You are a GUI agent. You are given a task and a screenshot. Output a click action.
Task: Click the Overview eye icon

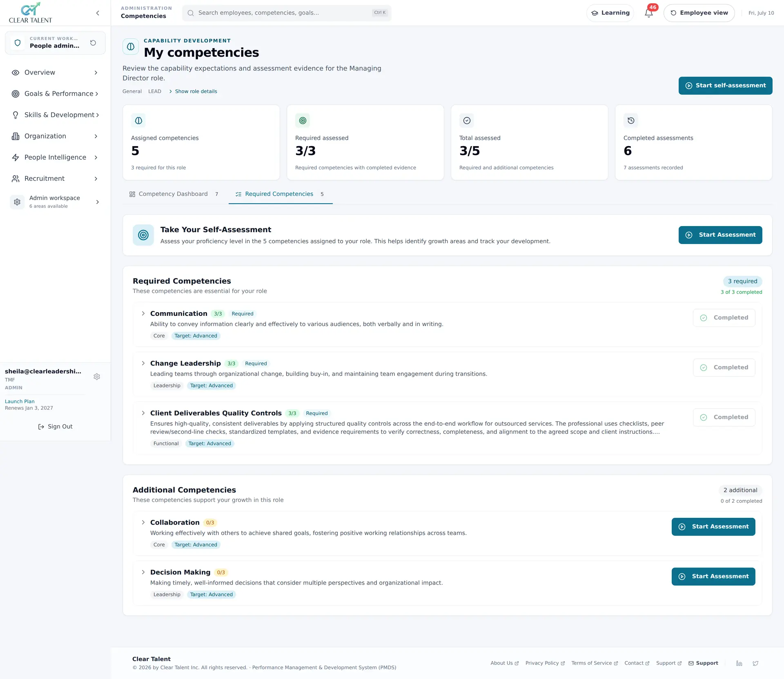(16, 73)
